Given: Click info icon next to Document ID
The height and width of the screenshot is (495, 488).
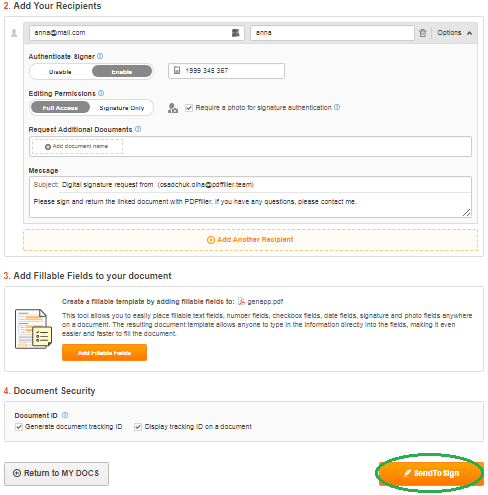Looking at the screenshot, I should tap(65, 415).
